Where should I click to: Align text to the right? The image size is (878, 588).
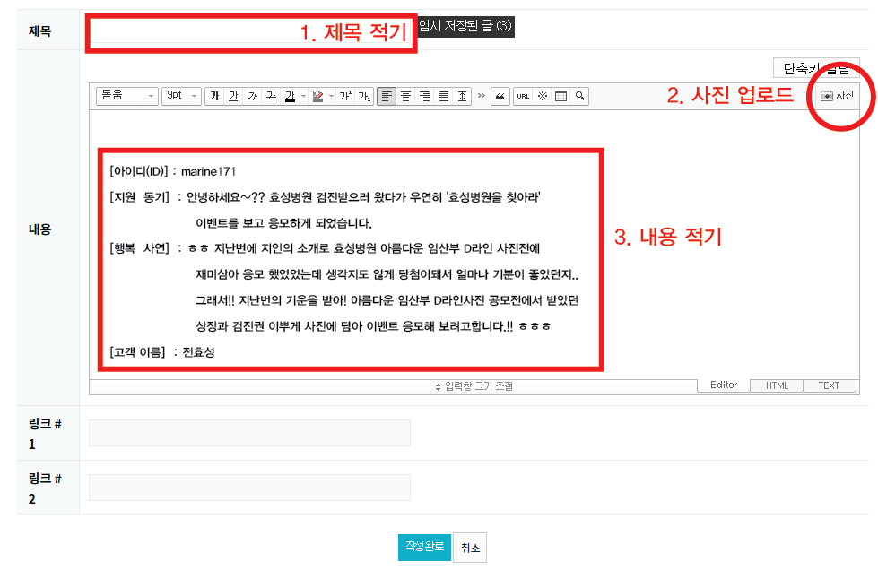pos(424,96)
